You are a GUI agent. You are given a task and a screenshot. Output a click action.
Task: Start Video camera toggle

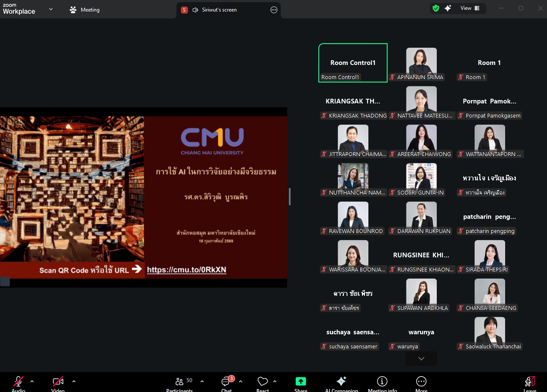click(58, 381)
